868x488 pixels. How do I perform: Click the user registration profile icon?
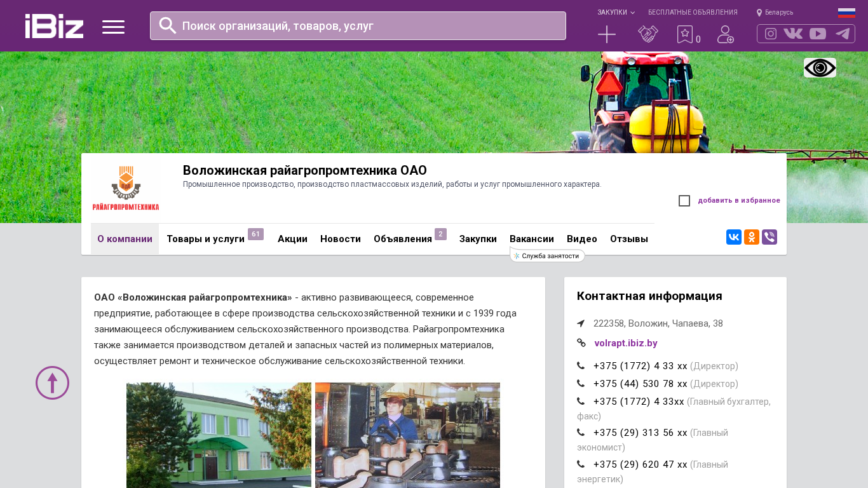(726, 34)
